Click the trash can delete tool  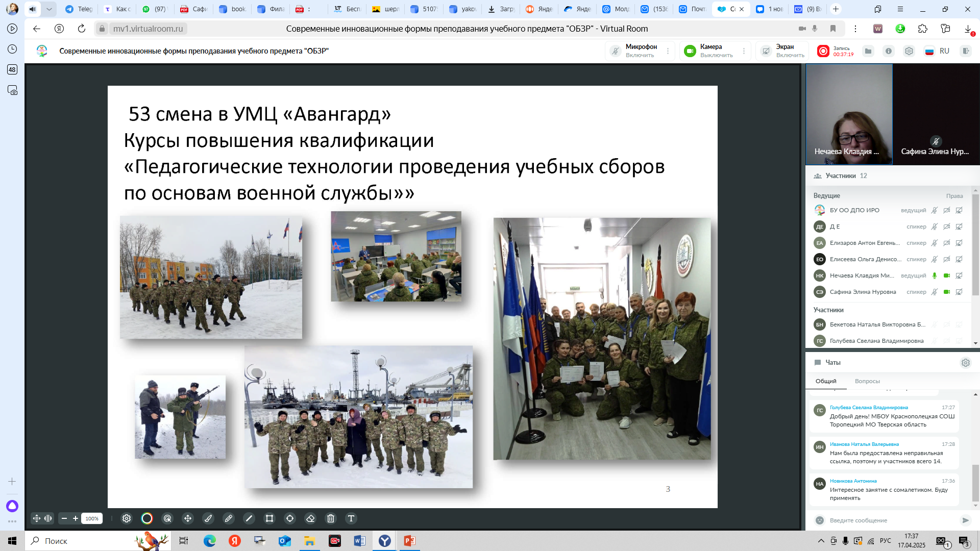[331, 518]
